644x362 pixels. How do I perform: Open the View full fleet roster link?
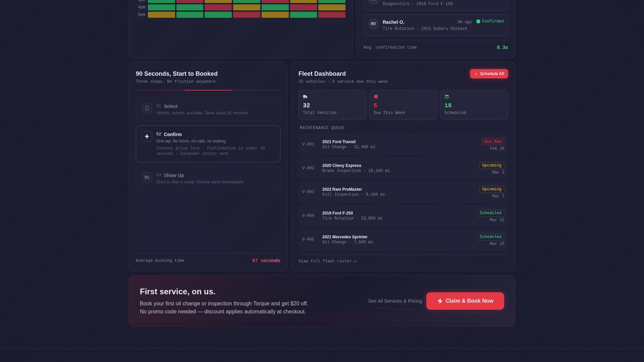tap(328, 261)
